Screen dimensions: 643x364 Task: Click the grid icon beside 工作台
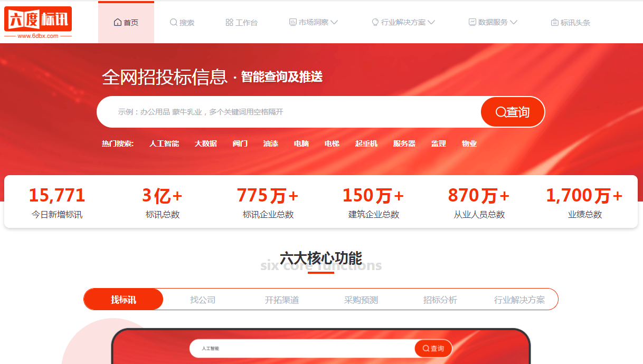click(x=229, y=22)
